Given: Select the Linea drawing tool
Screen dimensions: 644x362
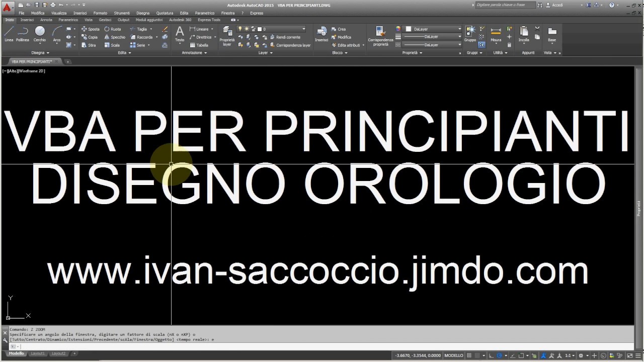Looking at the screenshot, I should [x=9, y=34].
